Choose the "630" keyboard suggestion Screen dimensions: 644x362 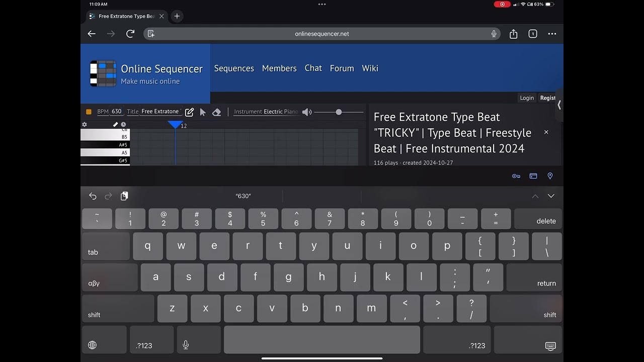(243, 196)
